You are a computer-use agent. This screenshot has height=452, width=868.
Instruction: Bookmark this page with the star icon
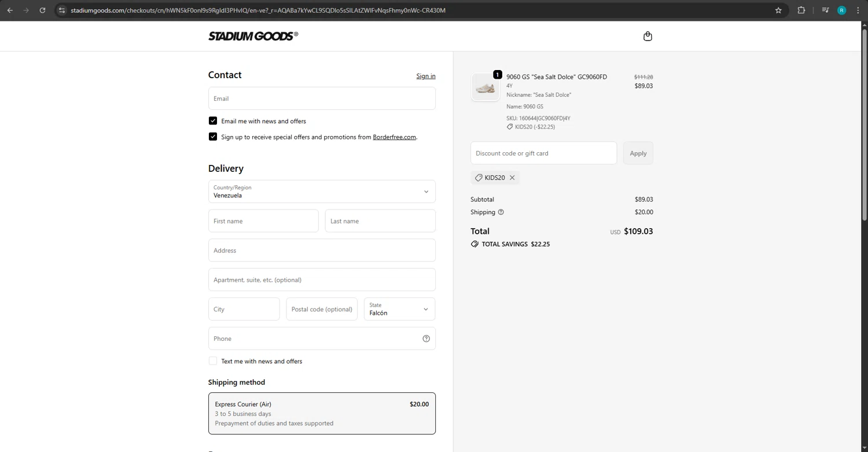point(778,10)
